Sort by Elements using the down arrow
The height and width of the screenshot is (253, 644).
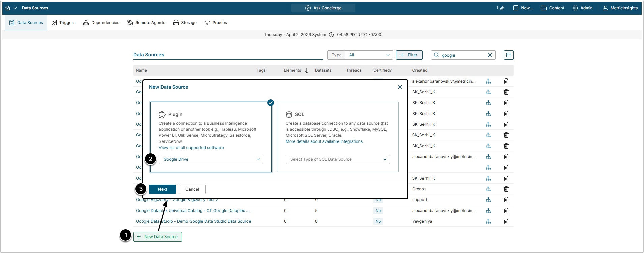tap(307, 70)
